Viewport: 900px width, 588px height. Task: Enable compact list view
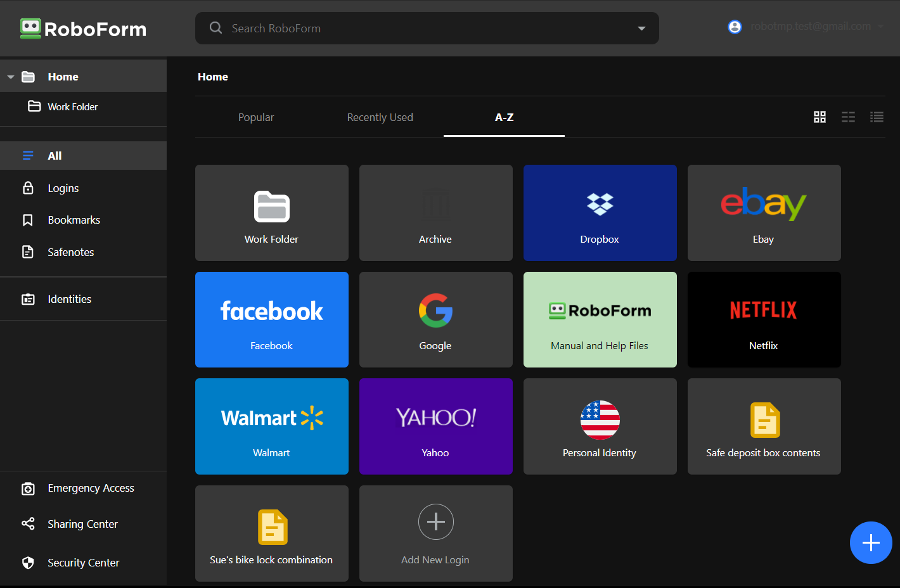tap(848, 117)
